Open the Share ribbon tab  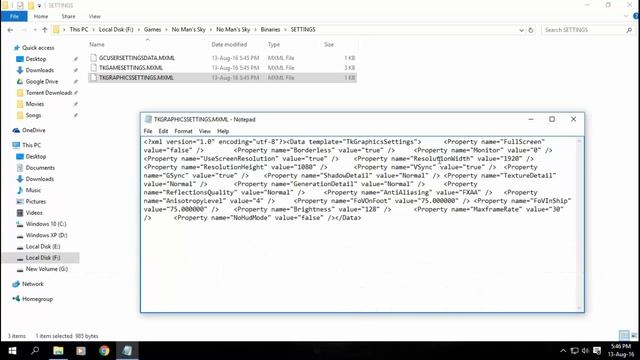pos(68,16)
